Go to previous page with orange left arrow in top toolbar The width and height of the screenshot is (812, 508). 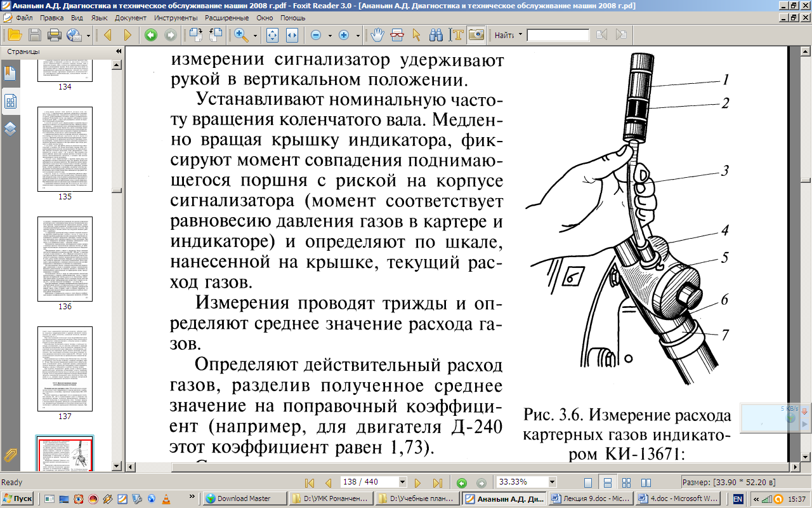[107, 35]
